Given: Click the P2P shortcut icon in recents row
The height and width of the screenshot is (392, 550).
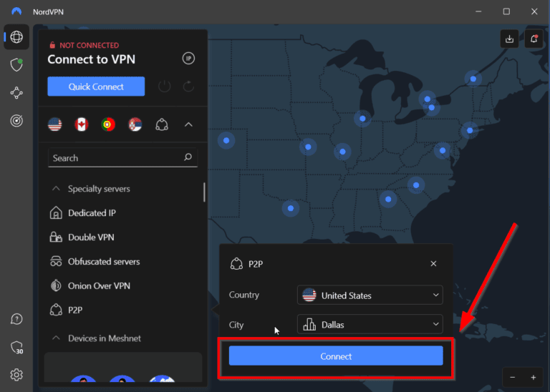Looking at the screenshot, I should click(162, 124).
